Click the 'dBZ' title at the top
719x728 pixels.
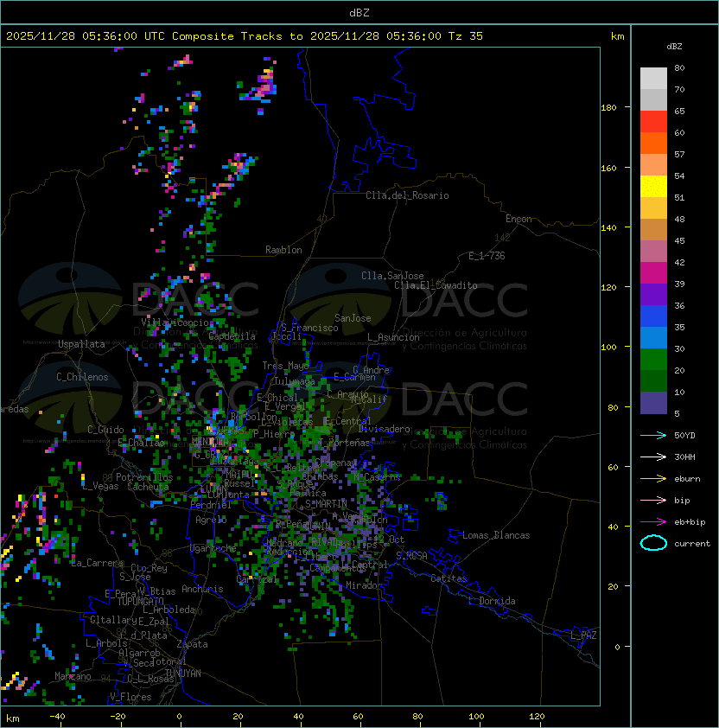[359, 12]
